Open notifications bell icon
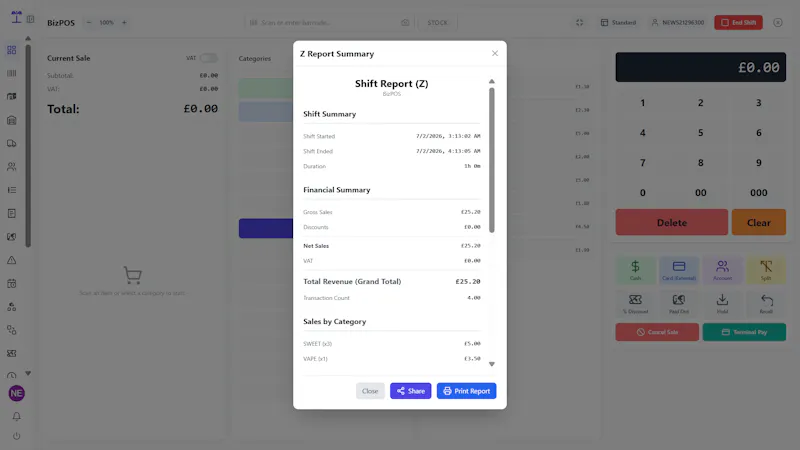The width and height of the screenshot is (800, 450). 16,416
